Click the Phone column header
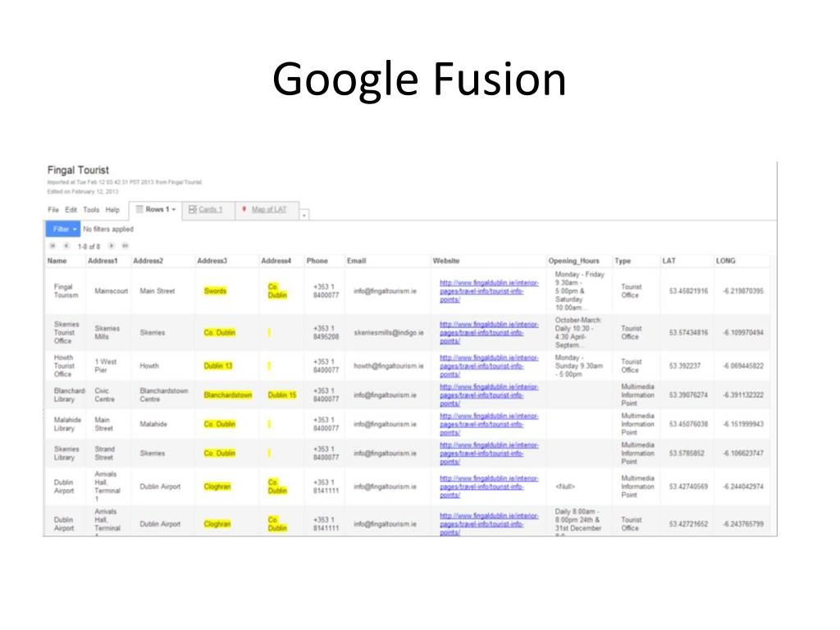This screenshot has width=840, height=630. coord(317,261)
